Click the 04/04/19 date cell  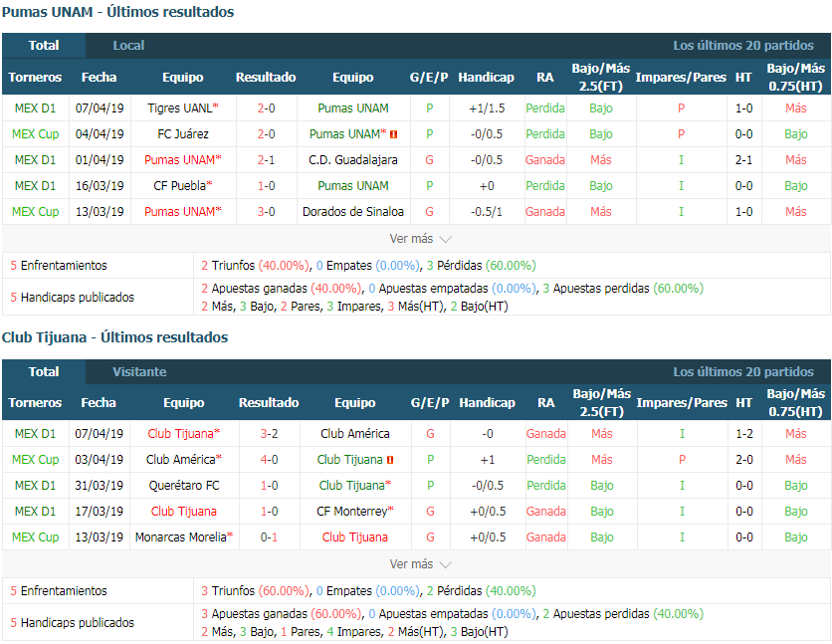pos(100,134)
